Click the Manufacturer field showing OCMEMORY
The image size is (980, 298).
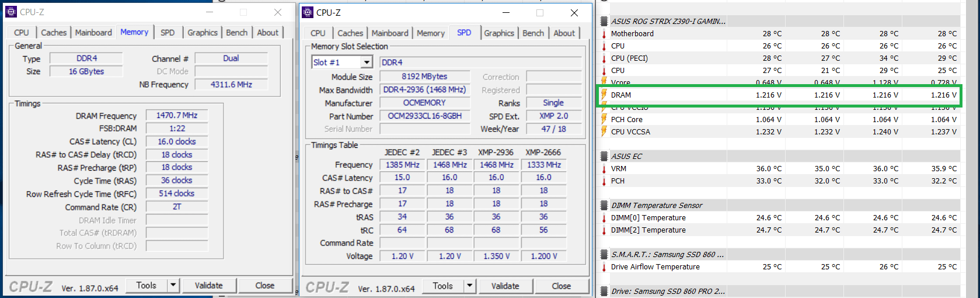coord(425,103)
